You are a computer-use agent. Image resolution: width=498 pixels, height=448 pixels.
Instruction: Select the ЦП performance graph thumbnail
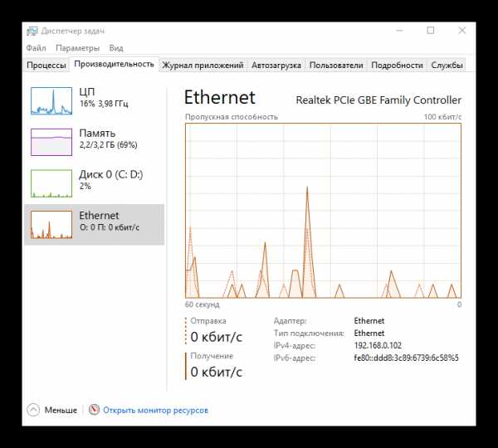click(51, 101)
